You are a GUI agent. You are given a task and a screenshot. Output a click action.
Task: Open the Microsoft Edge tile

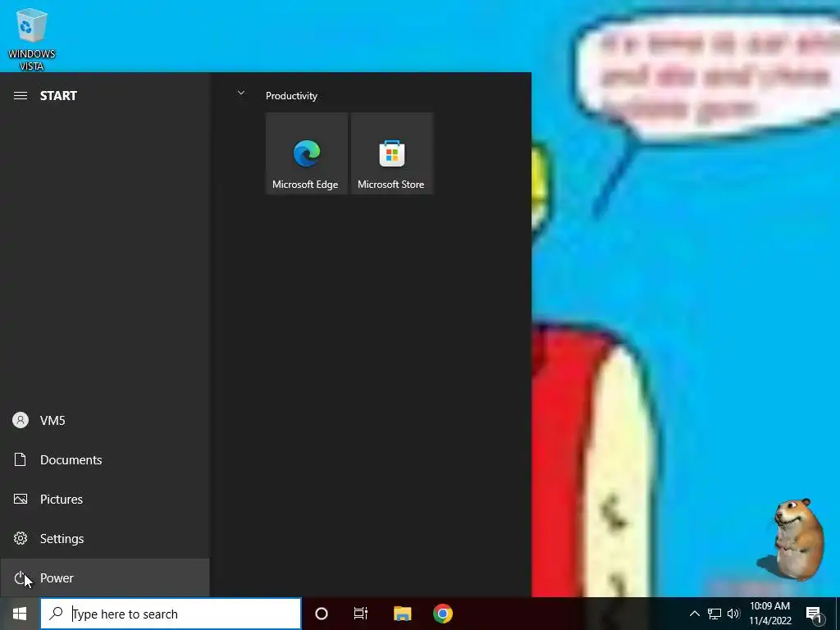[x=307, y=153]
